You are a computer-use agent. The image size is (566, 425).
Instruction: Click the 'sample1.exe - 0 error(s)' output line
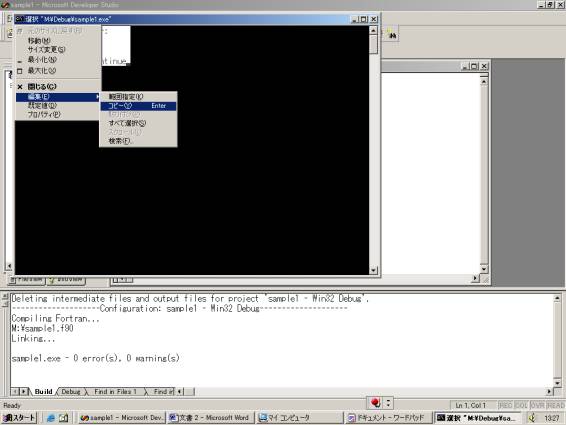coord(96,359)
